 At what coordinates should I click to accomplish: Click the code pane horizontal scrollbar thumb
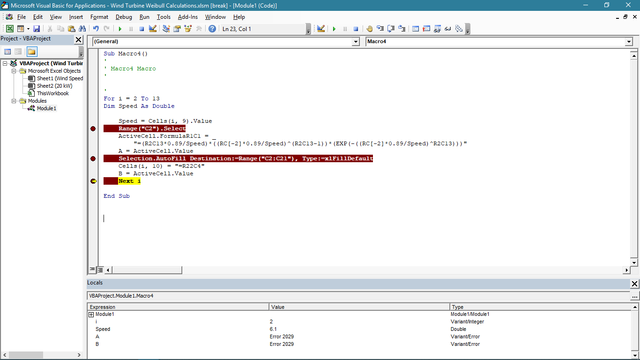(147, 270)
